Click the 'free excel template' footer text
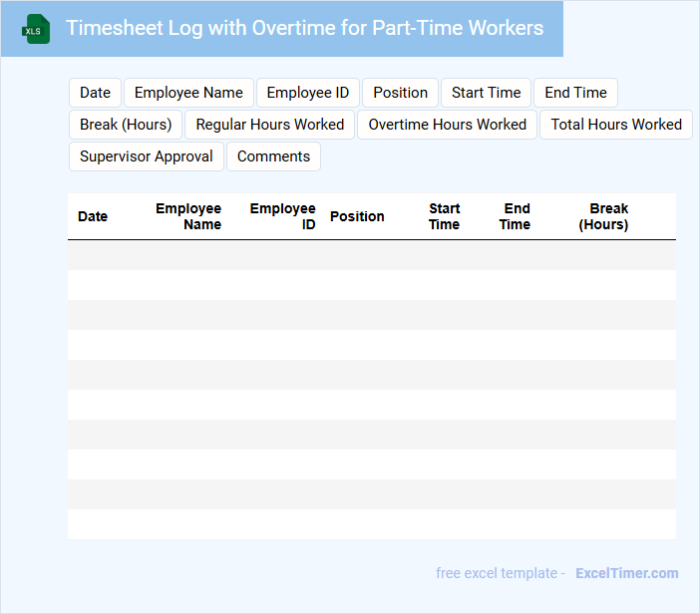 pyautogui.click(x=497, y=573)
